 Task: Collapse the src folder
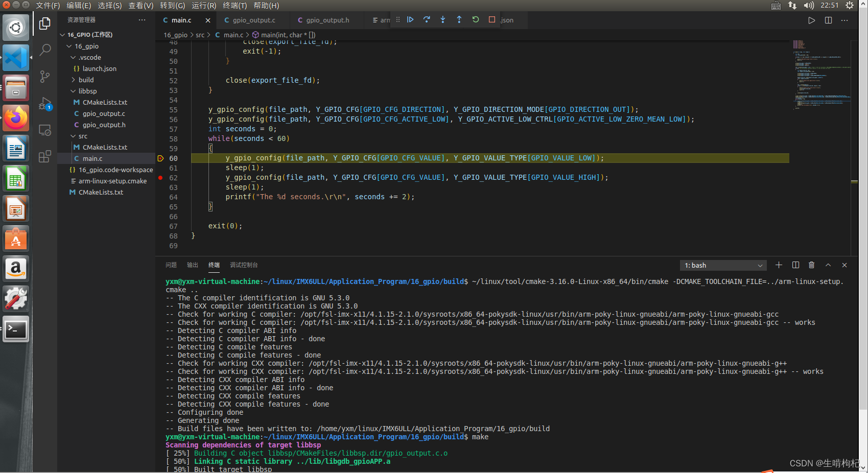pos(73,136)
